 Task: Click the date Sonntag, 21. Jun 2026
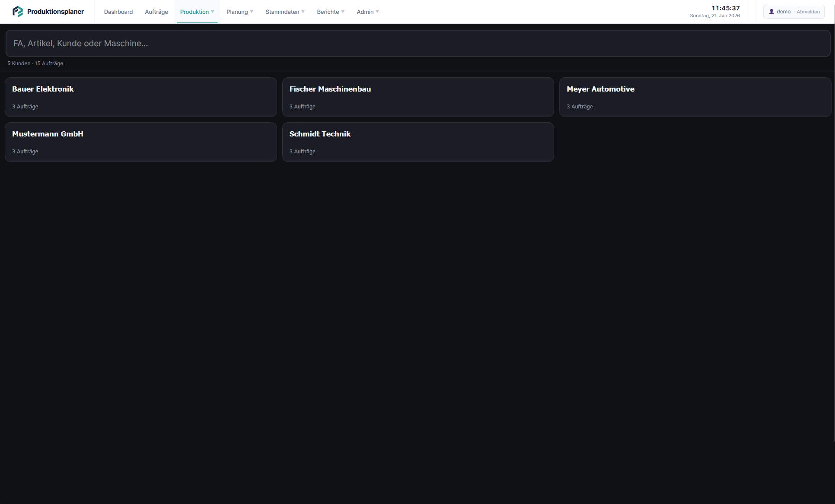tap(715, 16)
